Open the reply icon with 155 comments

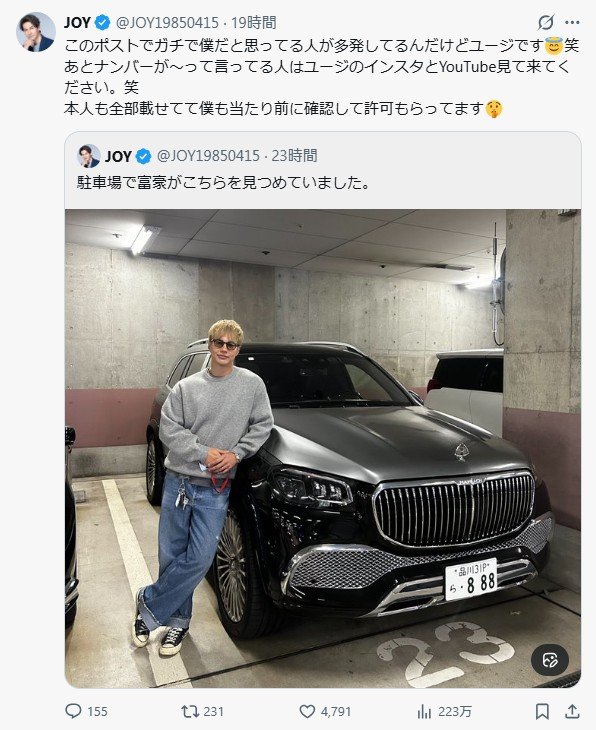[x=74, y=711]
